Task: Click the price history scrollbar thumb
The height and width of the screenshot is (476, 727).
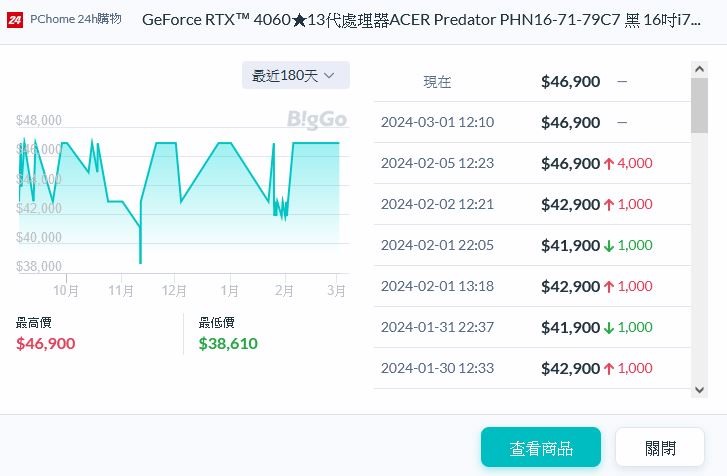Action: 699,106
